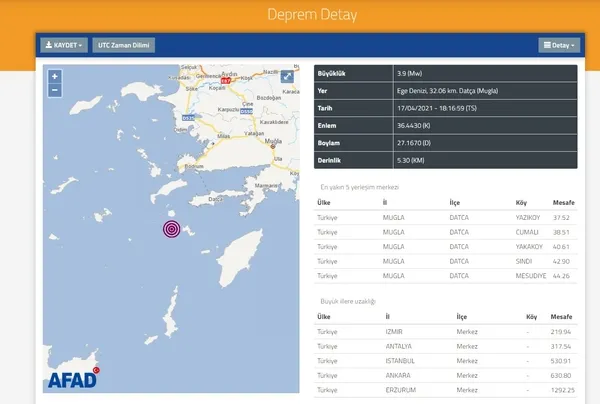Click Köy header in nearest settlements table
Viewport: 600px width, 404px height.
[521, 202]
